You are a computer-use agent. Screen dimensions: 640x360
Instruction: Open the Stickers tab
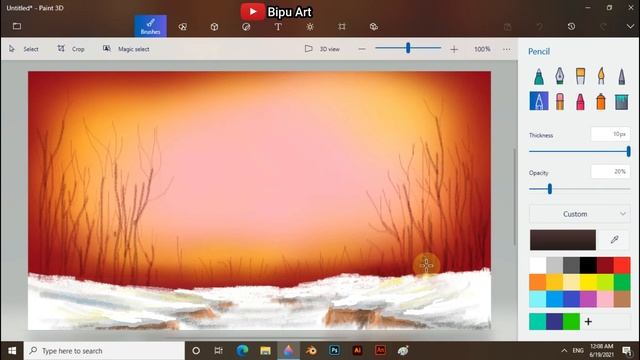pyautogui.click(x=246, y=27)
